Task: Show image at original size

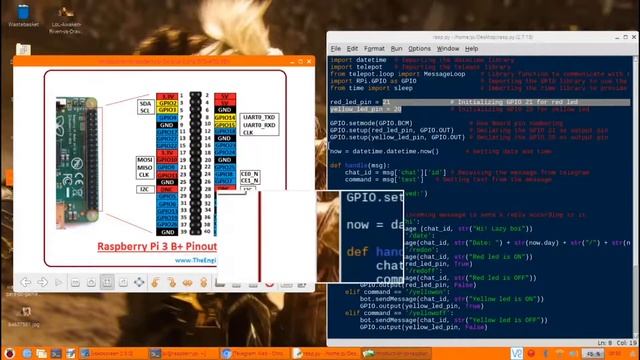Action: click(123, 282)
